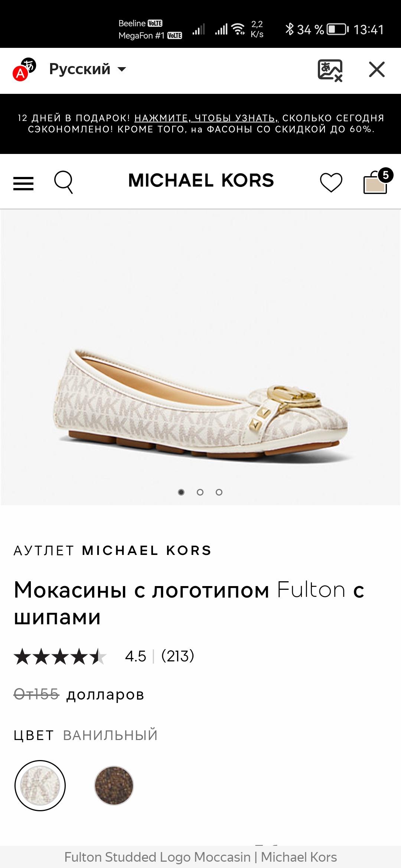Click dropdown arrow beside Русский
401x868 pixels.
click(x=122, y=69)
